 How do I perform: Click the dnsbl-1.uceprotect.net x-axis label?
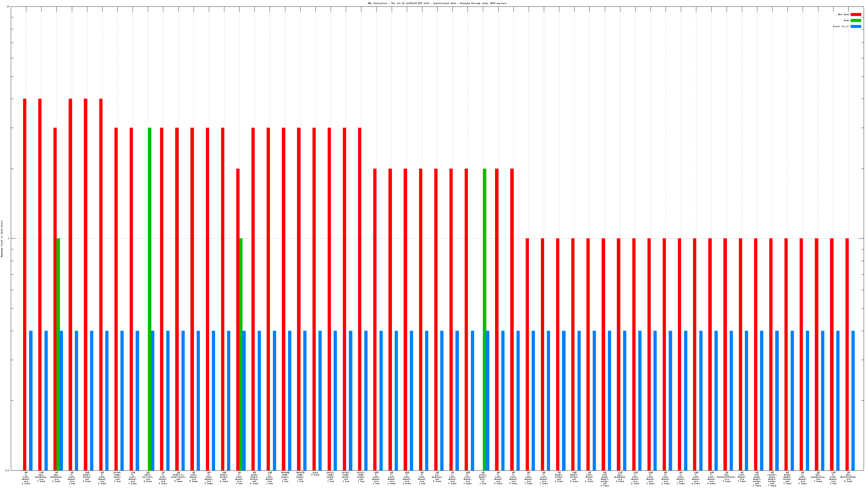pos(178,477)
